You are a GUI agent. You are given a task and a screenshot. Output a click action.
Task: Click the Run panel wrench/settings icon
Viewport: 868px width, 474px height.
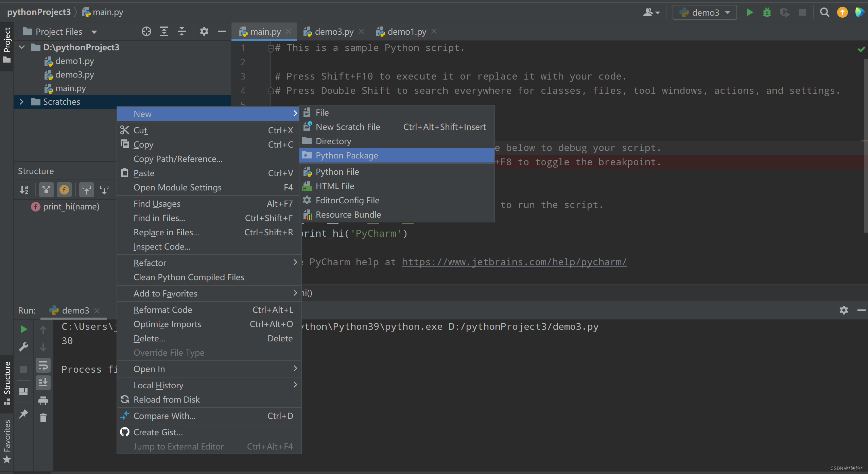click(x=844, y=310)
